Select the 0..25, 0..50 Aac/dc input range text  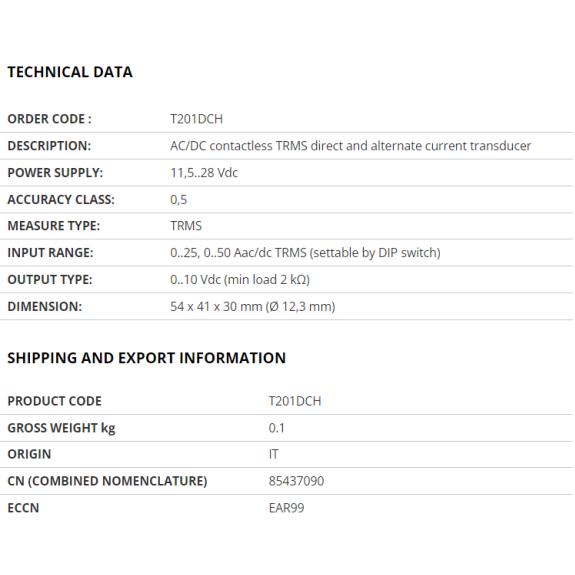coord(305,253)
